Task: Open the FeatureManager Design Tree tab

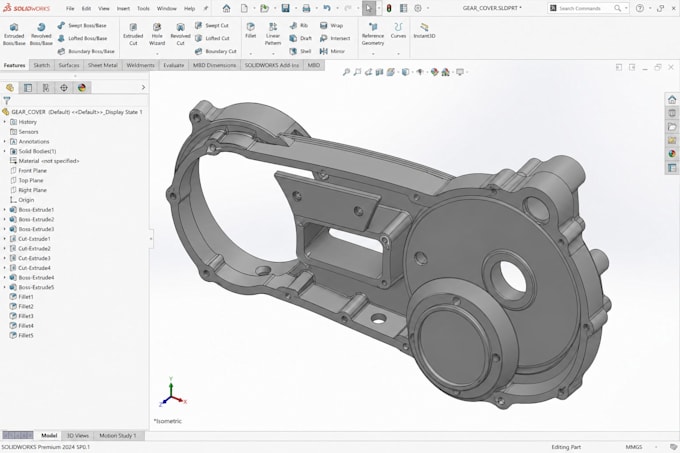Action: (x=10, y=88)
